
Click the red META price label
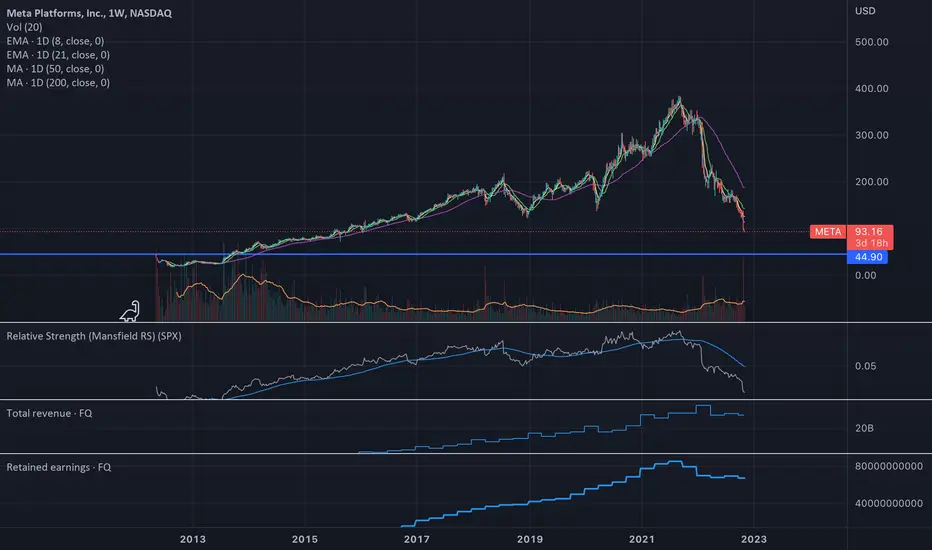click(x=828, y=232)
